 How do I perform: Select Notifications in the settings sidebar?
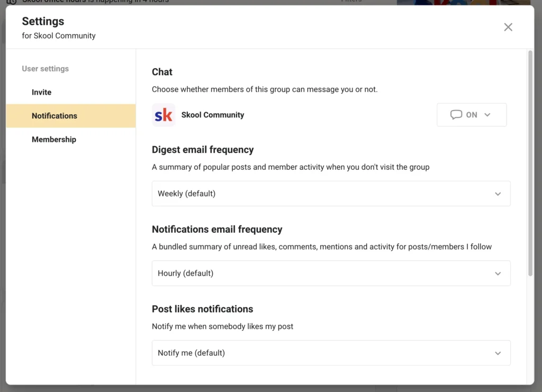click(71, 116)
